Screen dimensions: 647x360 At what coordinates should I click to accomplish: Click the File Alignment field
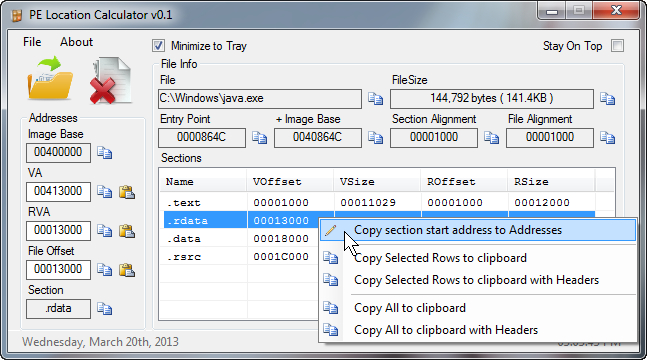click(550, 137)
